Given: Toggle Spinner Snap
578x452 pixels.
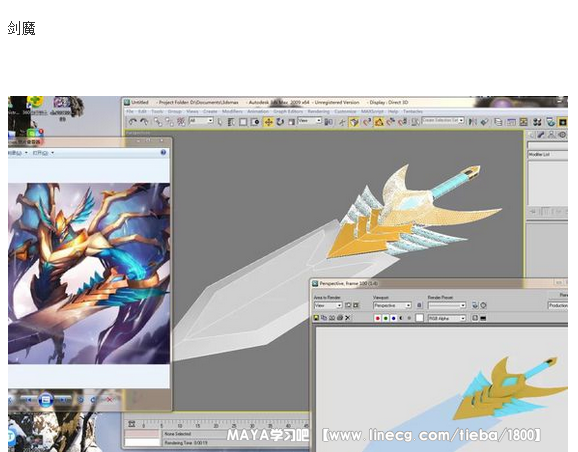Looking at the screenshot, I should [x=403, y=122].
